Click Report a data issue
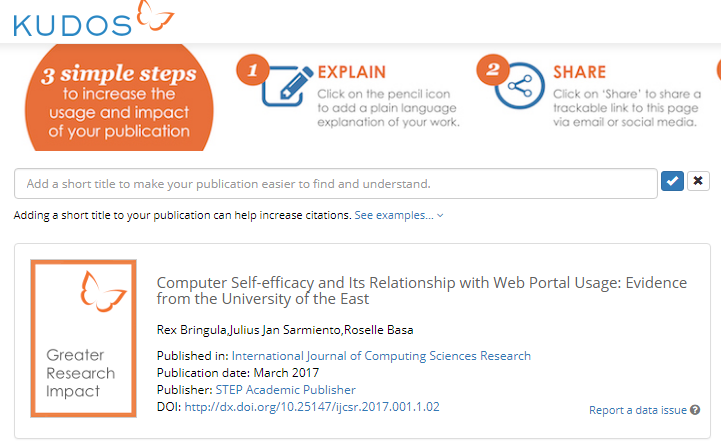 point(638,410)
